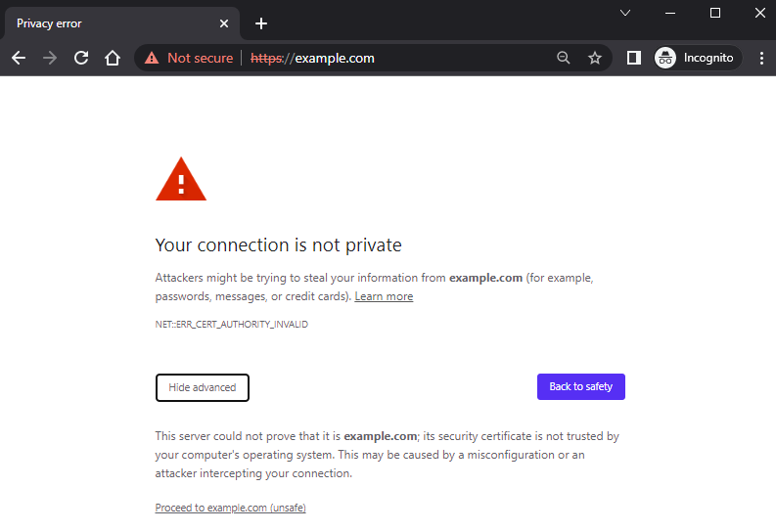Click the address bar URL field

(x=411, y=58)
